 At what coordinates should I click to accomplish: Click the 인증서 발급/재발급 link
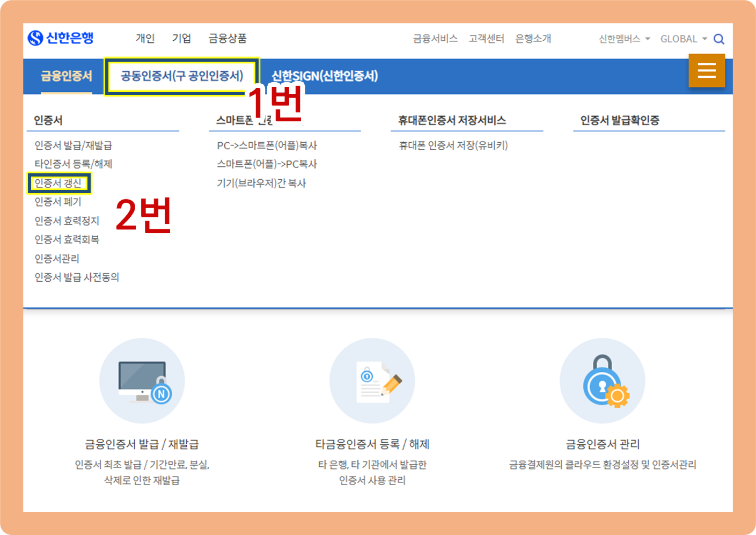74,145
